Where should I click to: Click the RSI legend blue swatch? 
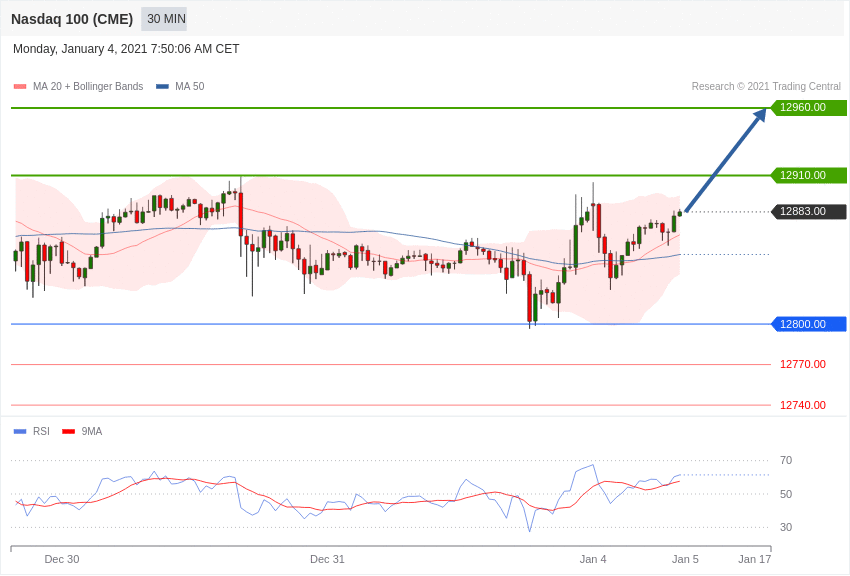pyautogui.click(x=20, y=432)
